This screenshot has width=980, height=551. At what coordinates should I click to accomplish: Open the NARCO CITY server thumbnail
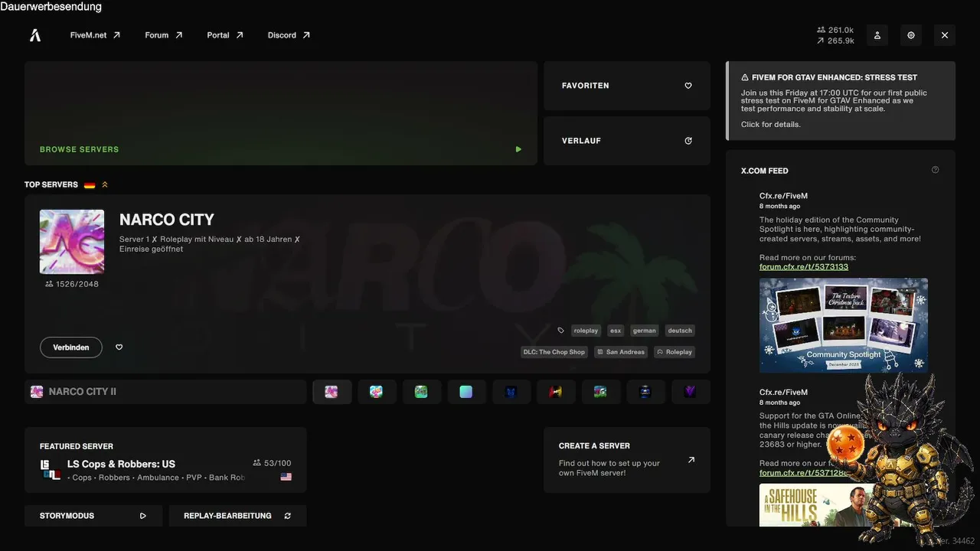coord(72,242)
